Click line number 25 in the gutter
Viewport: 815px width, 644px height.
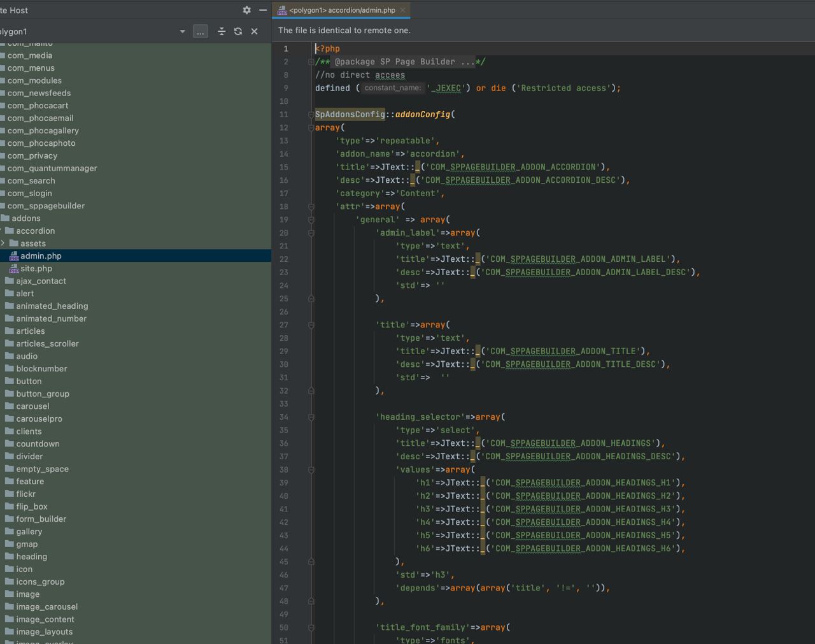pyautogui.click(x=284, y=299)
